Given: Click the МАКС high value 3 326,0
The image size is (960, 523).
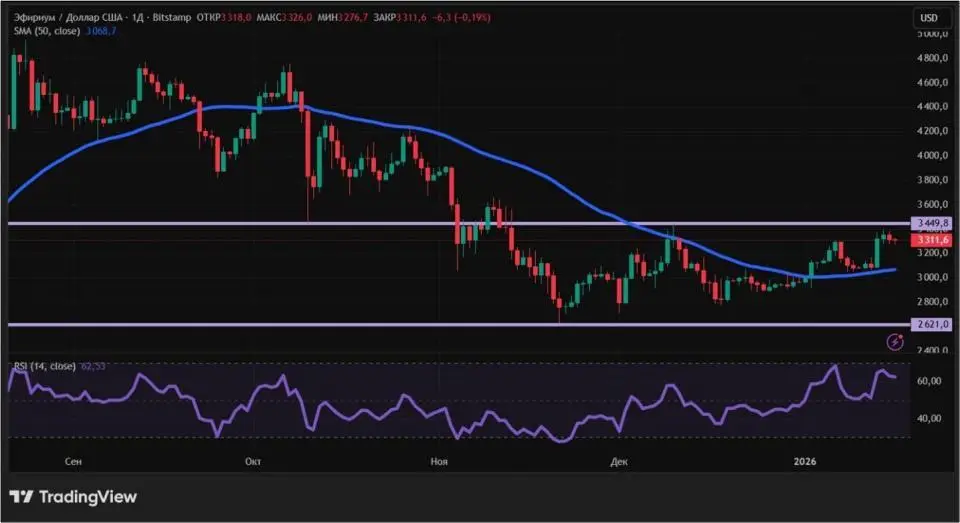Looking at the screenshot, I should click(x=296, y=18).
